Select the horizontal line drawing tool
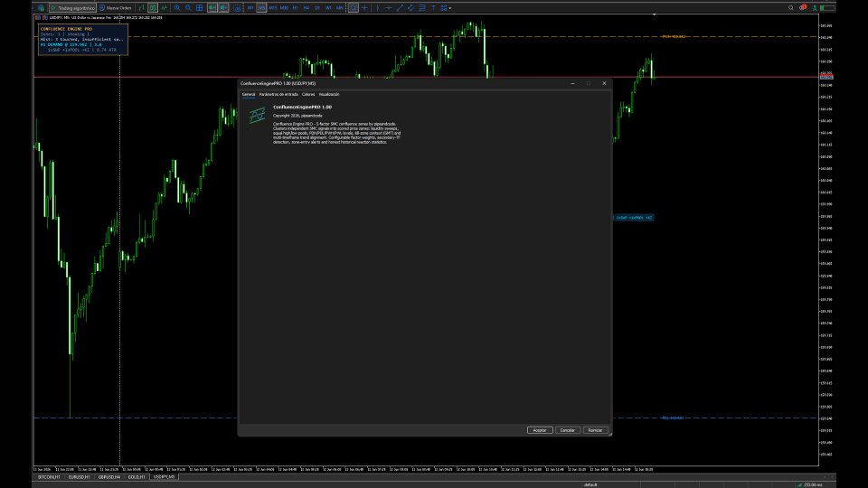Image resolution: width=868 pixels, height=488 pixels. (389, 8)
